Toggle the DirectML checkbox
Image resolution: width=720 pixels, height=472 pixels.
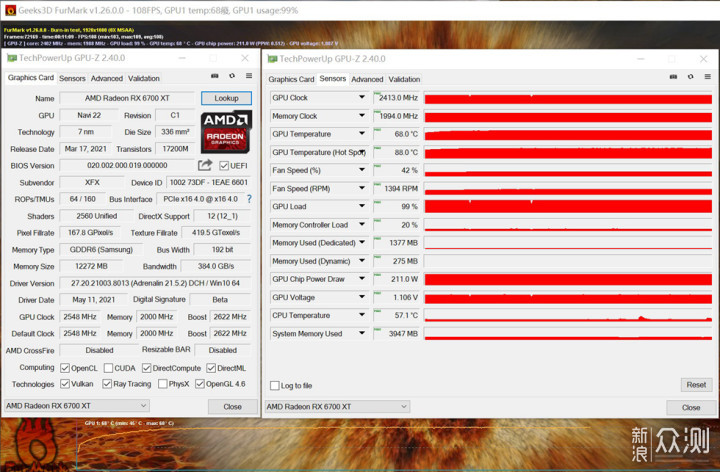pos(211,368)
